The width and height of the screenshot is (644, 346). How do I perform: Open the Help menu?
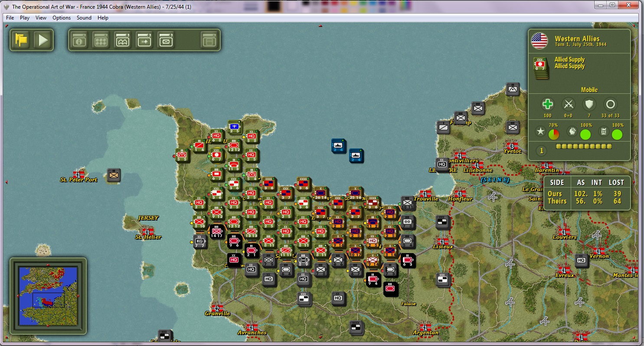coord(103,18)
